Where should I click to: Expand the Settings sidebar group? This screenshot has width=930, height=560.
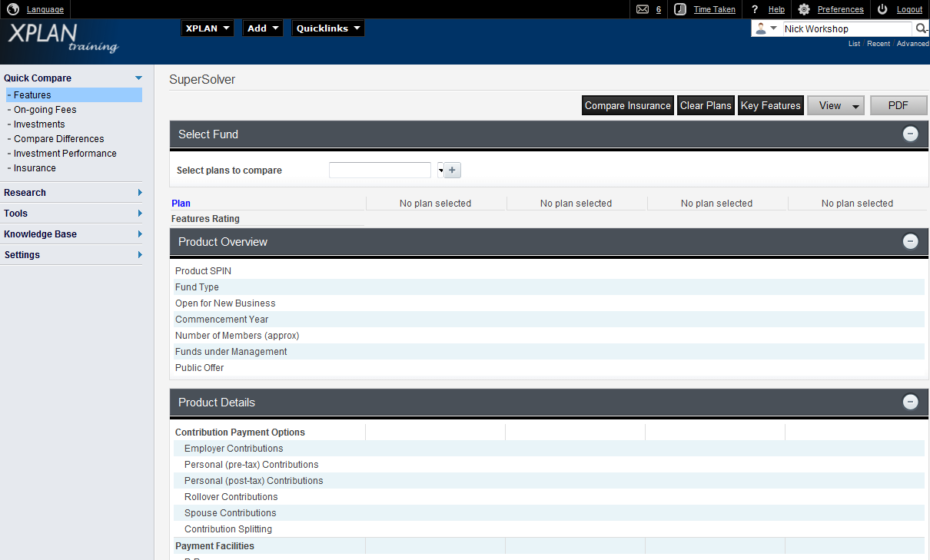pyautogui.click(x=140, y=254)
